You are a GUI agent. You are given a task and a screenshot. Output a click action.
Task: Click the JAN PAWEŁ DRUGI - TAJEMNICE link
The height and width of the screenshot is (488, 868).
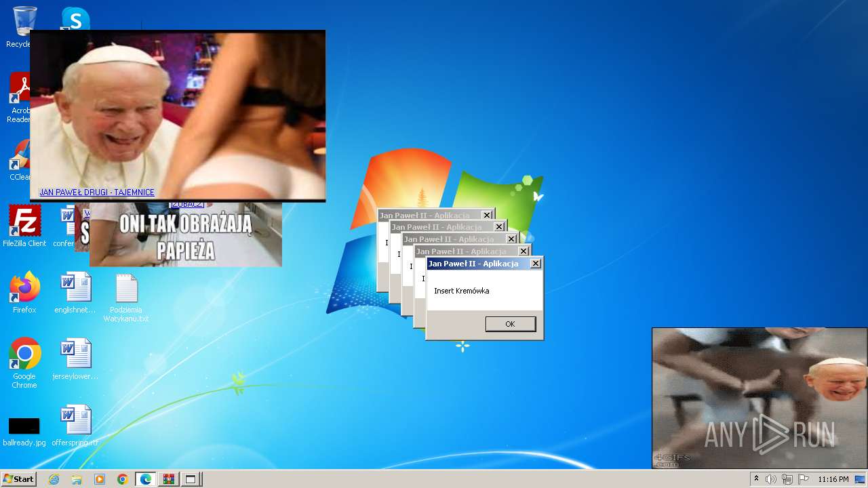click(97, 192)
